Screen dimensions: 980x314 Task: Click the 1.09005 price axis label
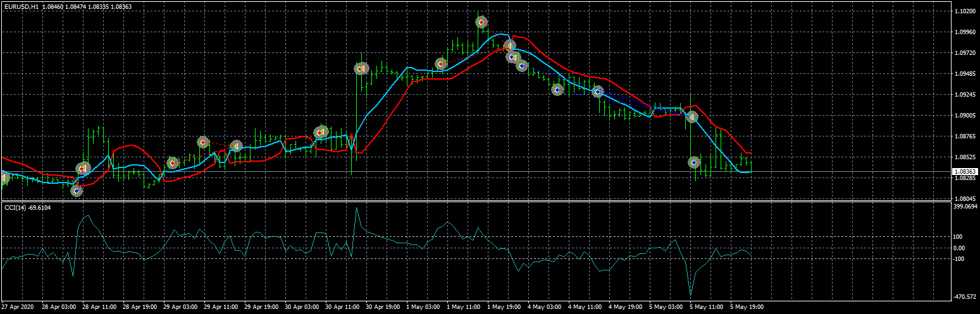964,116
